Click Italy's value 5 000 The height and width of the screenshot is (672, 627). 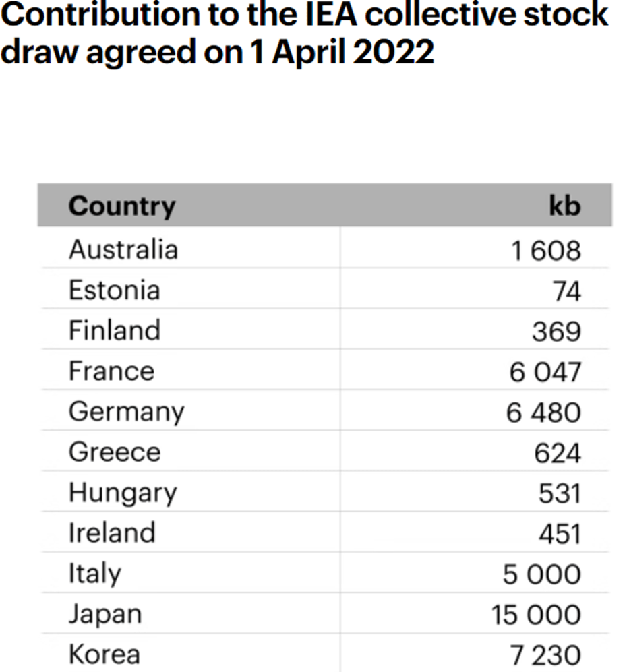tap(541, 574)
